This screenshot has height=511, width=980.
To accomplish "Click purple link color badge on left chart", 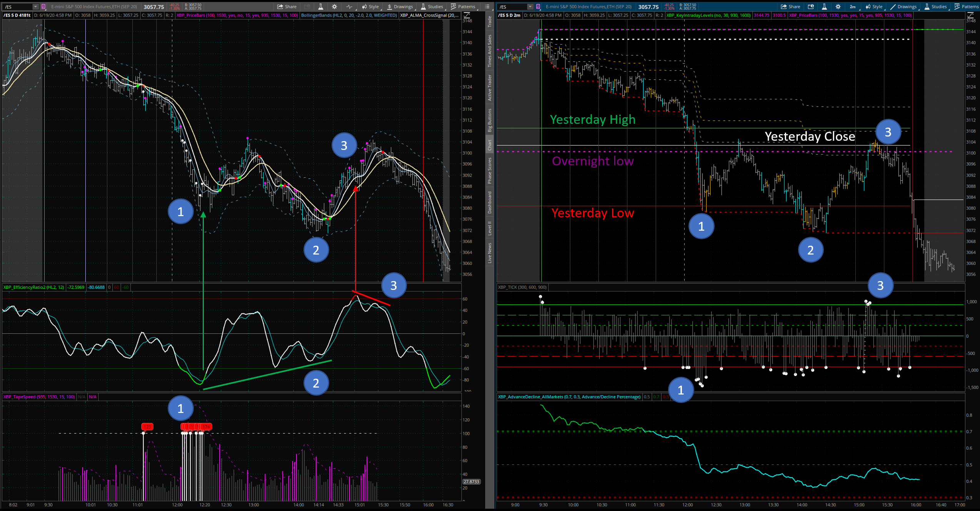I will point(43,7).
